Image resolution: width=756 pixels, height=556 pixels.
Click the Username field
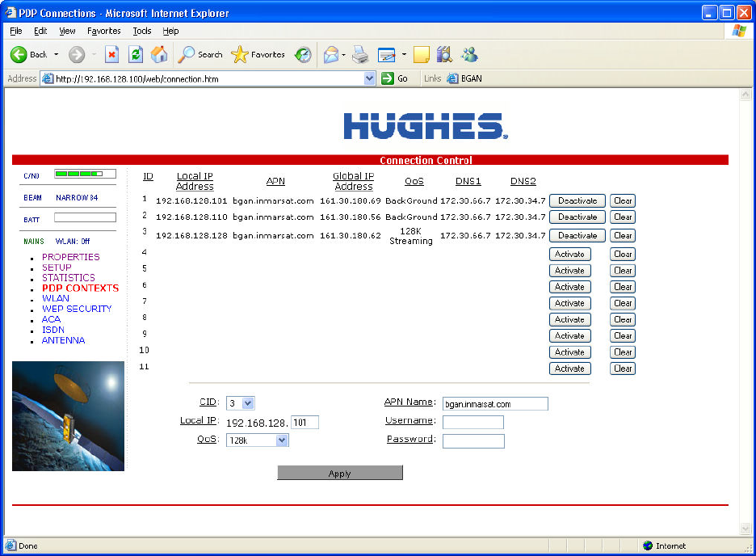[x=473, y=422]
